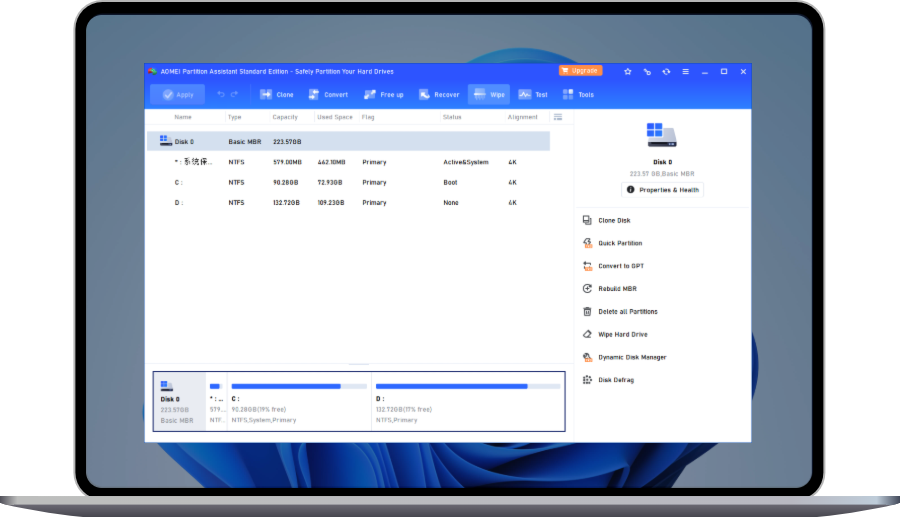This screenshot has width=900, height=517.
Task: Click the Clone Disk icon
Action: pyautogui.click(x=587, y=220)
